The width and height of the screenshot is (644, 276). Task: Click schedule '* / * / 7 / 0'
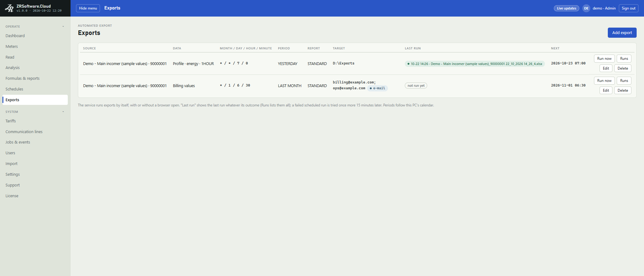tap(234, 63)
